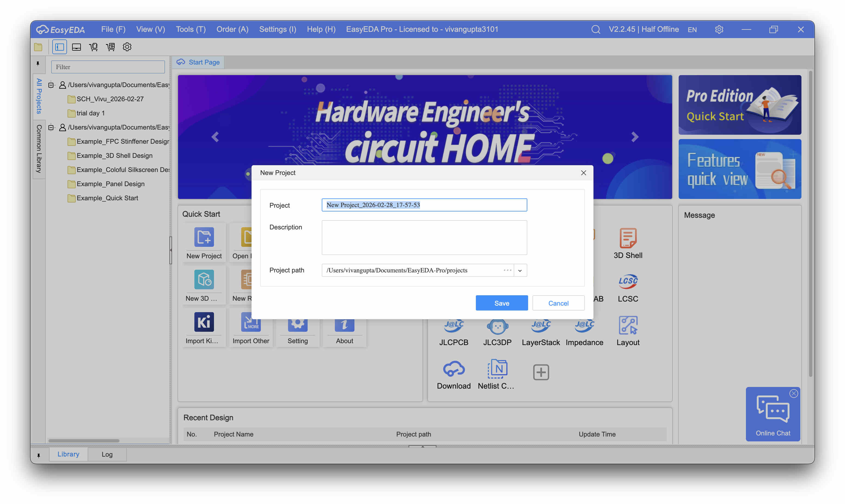Click the New Project quick start icon
Image resolution: width=845 pixels, height=504 pixels.
tap(204, 237)
